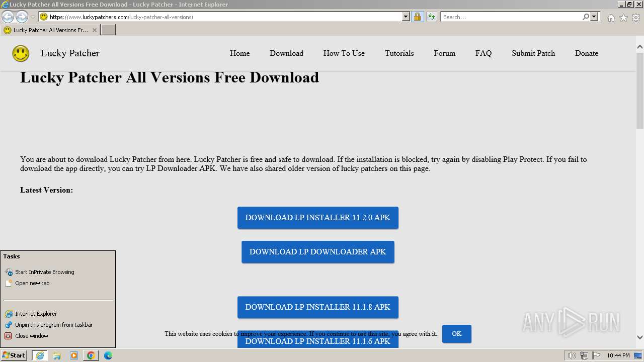The image size is (644, 362).
Task: Open Favorites star icon
Action: 623,18
